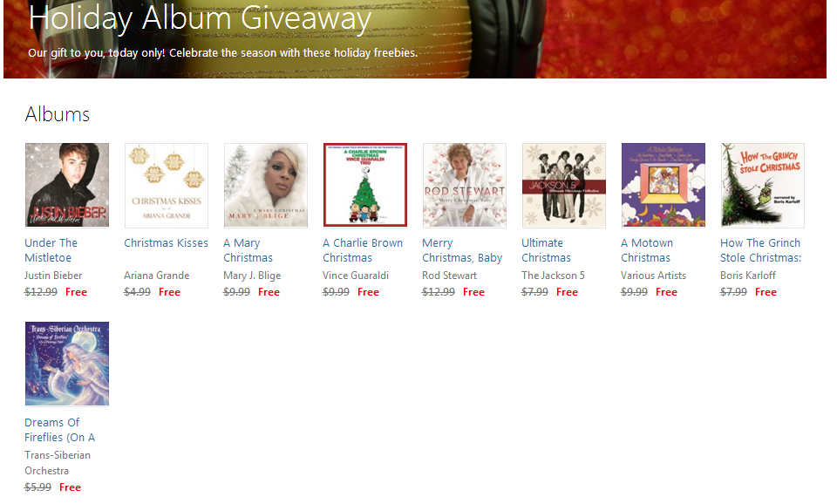The image size is (837, 504).
Task: Select Rod Stewart album cover art
Action: (465, 185)
